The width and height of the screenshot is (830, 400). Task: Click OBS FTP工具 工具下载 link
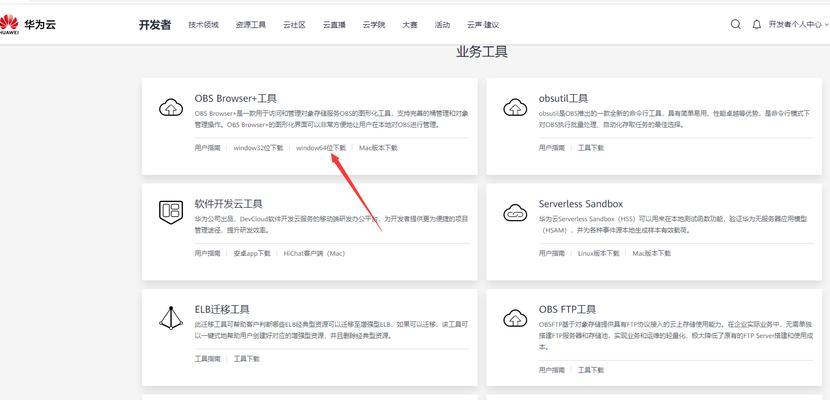tap(591, 370)
